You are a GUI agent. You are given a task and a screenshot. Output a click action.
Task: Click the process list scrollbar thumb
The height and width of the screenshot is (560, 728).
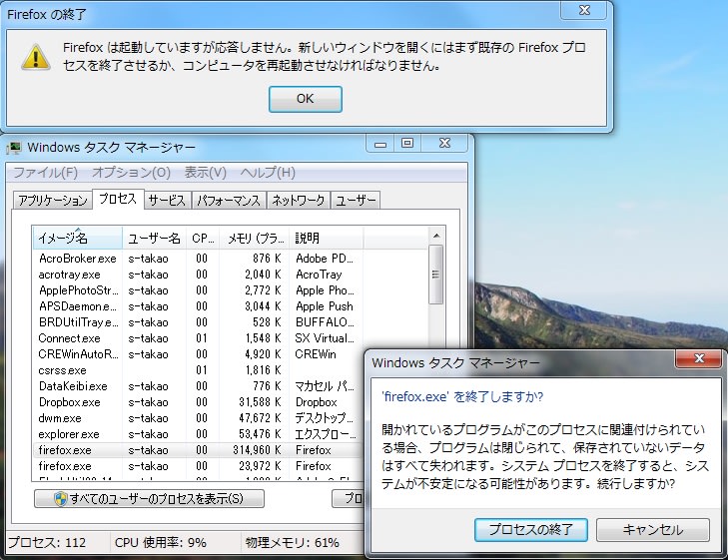pos(435,275)
